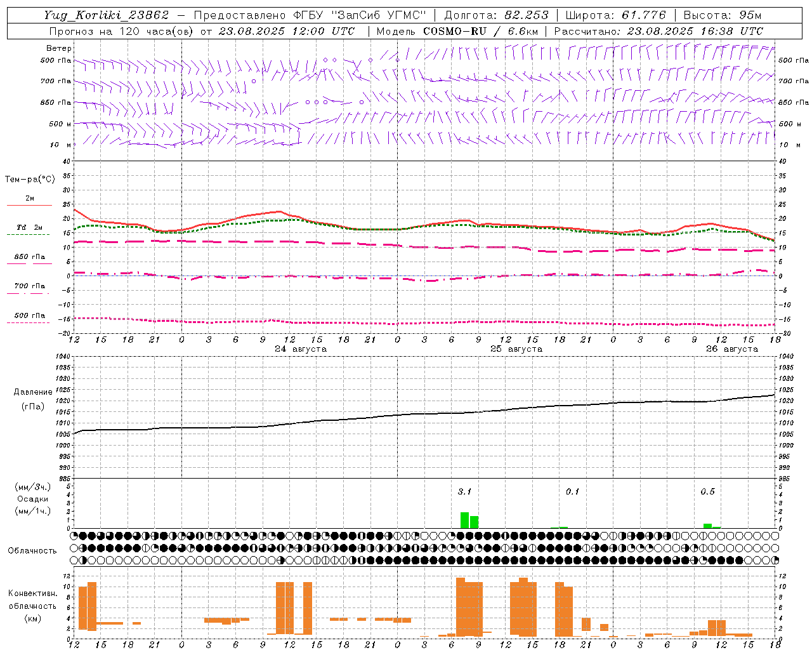
Task: Click the Тем-ра(°C) panel label
Action: coord(30,180)
